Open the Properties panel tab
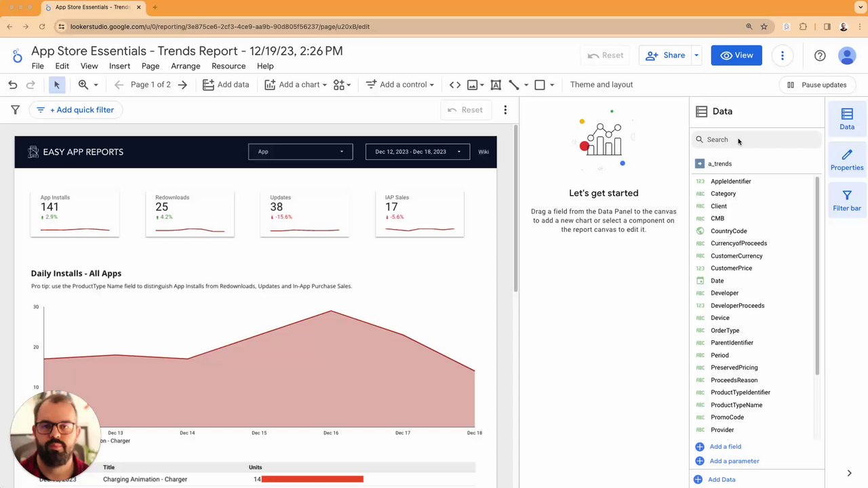Screen dimensions: 868x488 (847, 160)
